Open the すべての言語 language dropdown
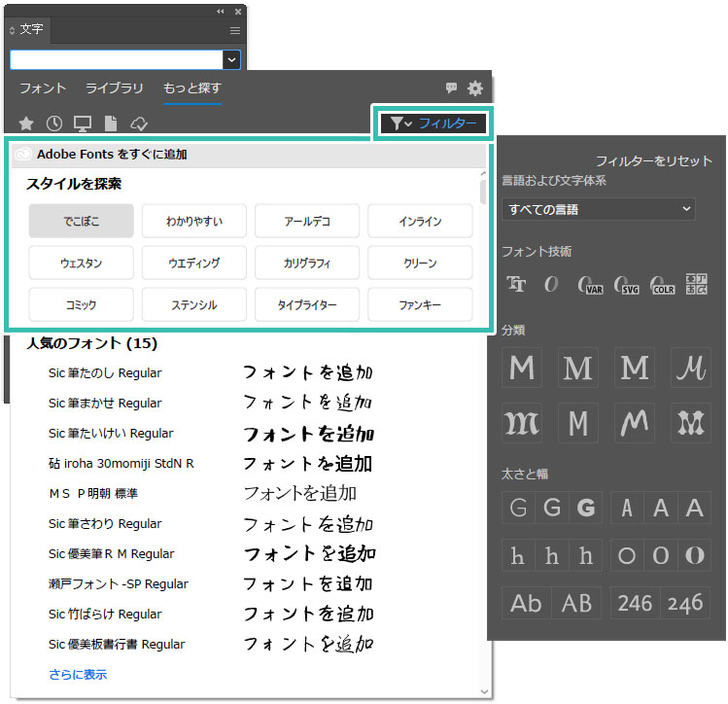 [x=599, y=209]
